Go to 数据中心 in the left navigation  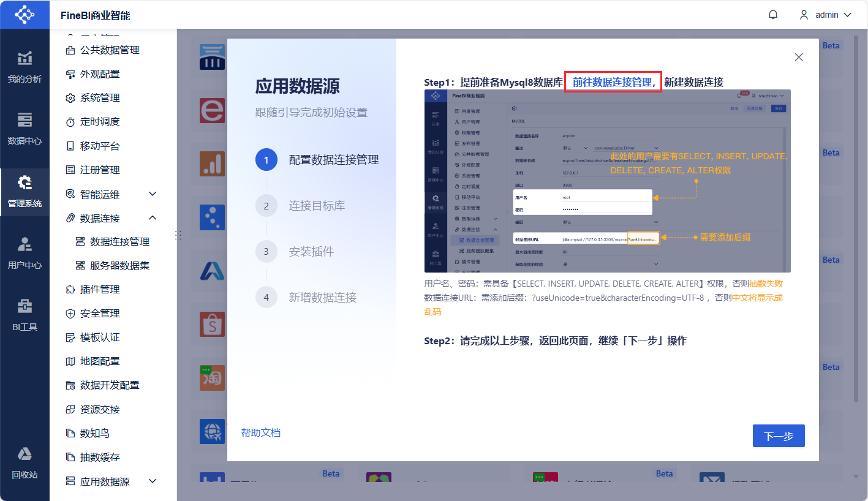click(25, 129)
